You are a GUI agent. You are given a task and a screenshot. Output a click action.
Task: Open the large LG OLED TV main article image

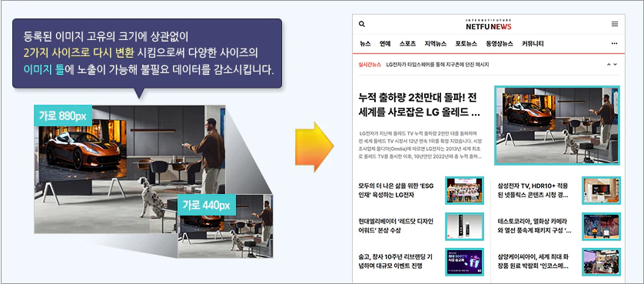pos(557,125)
